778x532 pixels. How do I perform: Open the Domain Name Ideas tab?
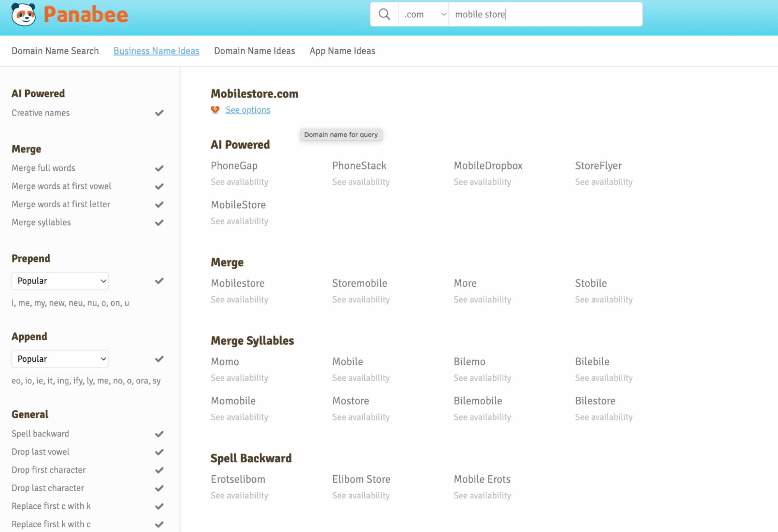pos(255,51)
